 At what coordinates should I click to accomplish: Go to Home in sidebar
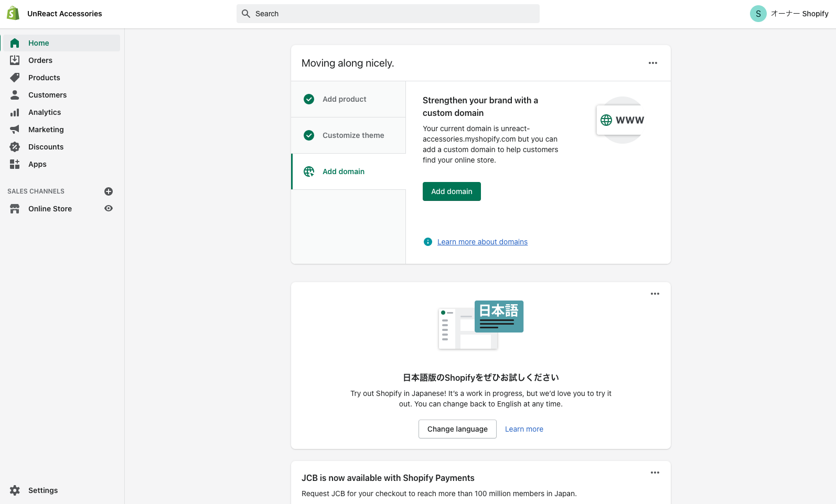click(x=62, y=43)
